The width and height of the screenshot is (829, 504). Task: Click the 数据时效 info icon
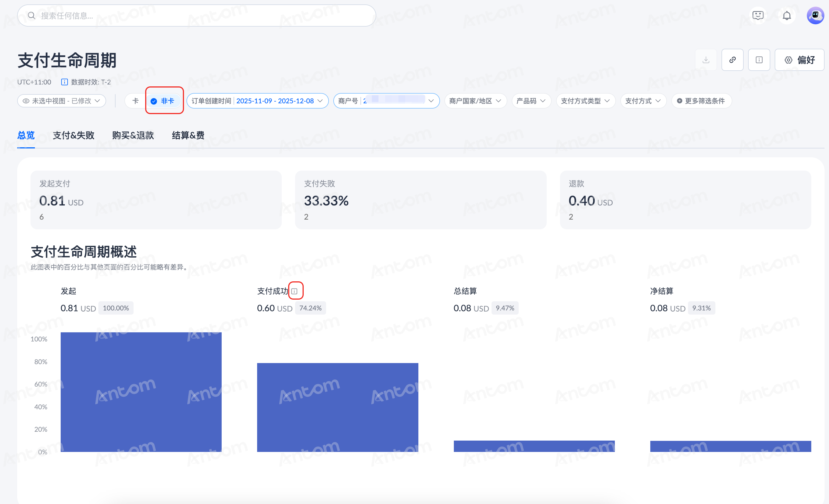click(64, 82)
